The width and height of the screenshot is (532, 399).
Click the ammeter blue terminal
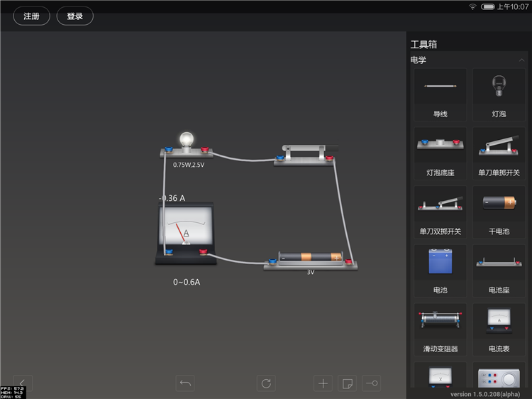point(169,252)
